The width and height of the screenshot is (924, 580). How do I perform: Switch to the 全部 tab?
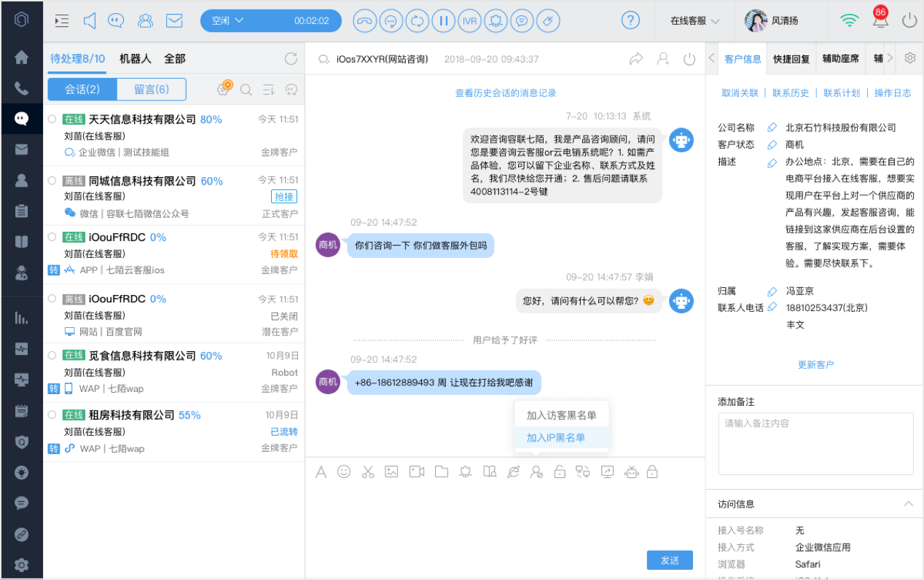(x=174, y=58)
